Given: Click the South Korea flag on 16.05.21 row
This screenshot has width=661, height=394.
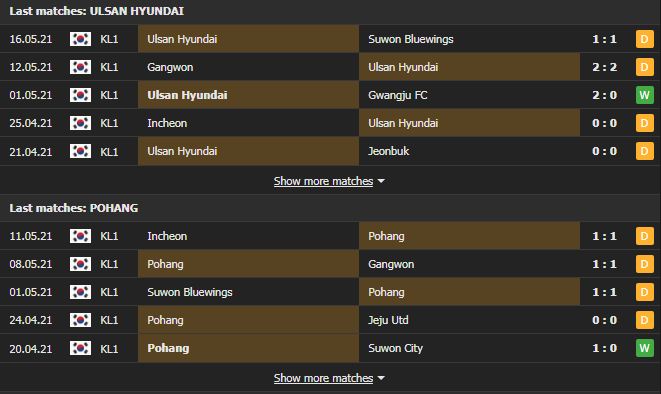Looking at the screenshot, I should coord(80,39).
